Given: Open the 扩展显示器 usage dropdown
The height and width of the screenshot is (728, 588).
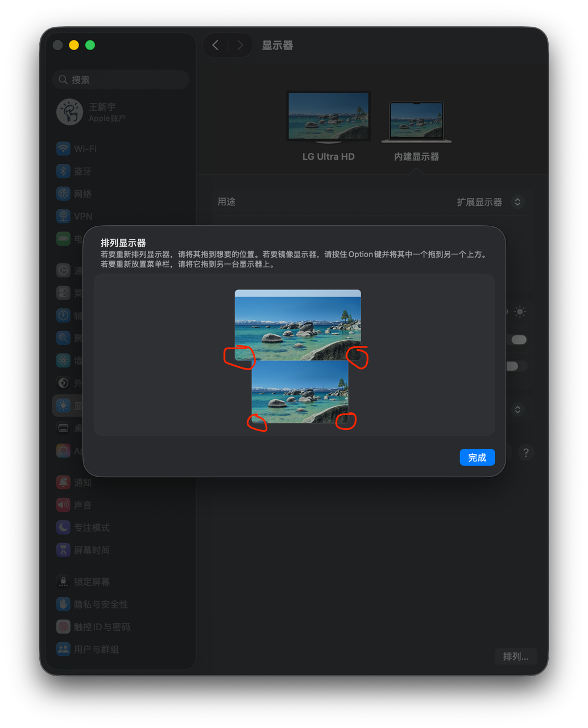Looking at the screenshot, I should tap(517, 202).
